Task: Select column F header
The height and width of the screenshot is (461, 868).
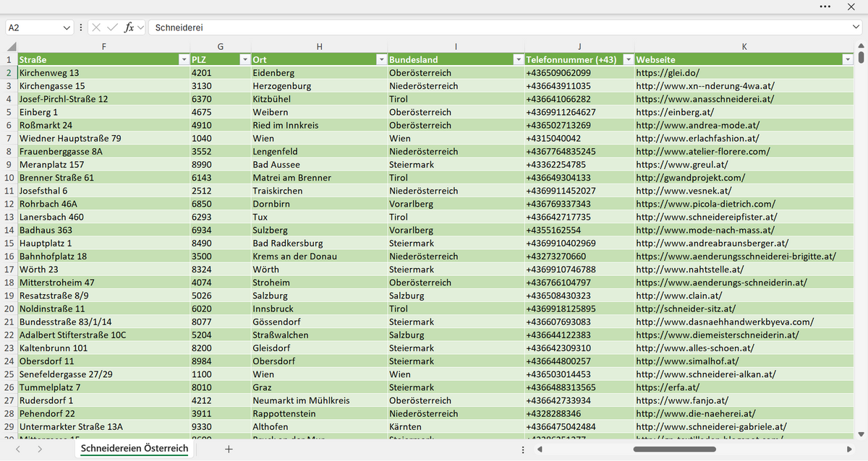Action: coord(104,47)
